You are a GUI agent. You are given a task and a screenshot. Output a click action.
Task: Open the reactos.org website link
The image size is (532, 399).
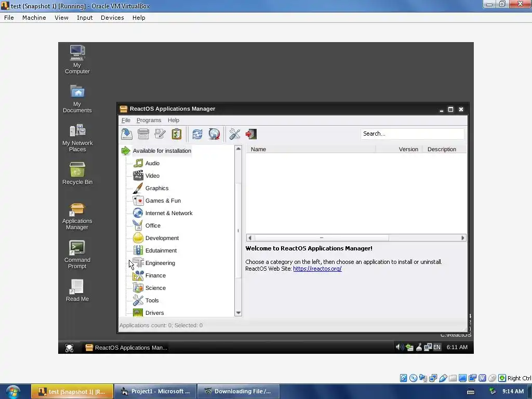pos(317,269)
